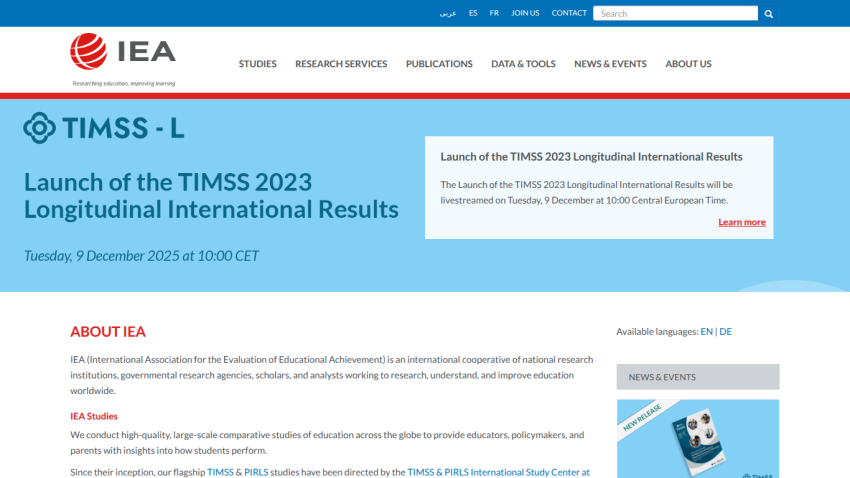This screenshot has height=478, width=850.
Task: Click the Learn more link
Action: coord(742,222)
